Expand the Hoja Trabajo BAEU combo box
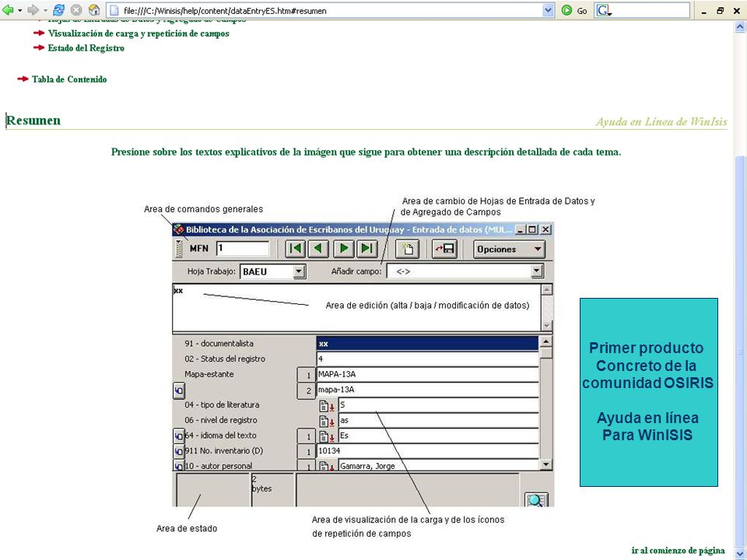747x560 pixels. [x=299, y=271]
